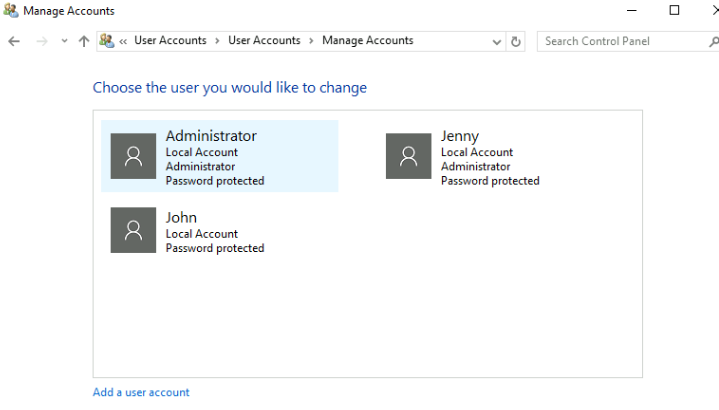Click the Manage Accounts window title icon
The image size is (719, 410).
click(x=11, y=11)
